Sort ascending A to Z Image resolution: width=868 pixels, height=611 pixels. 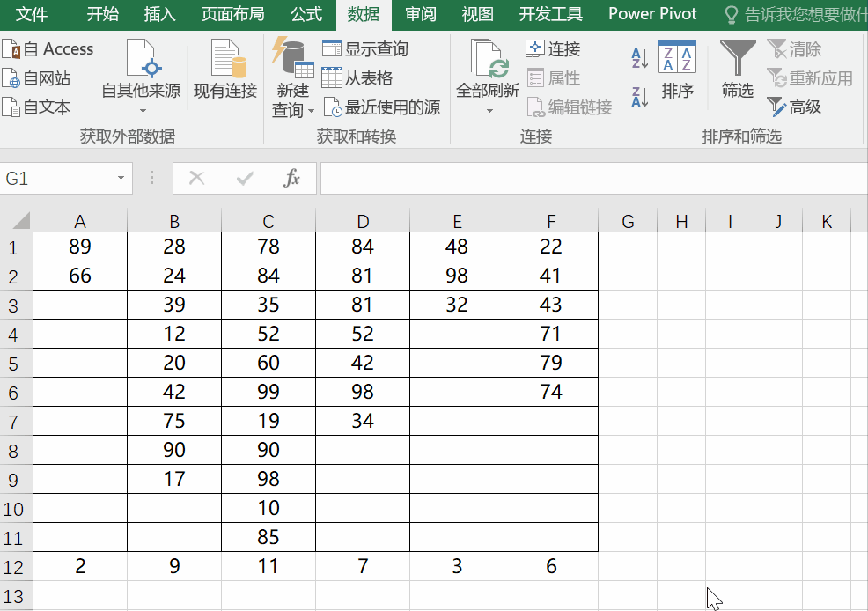pyautogui.click(x=639, y=58)
